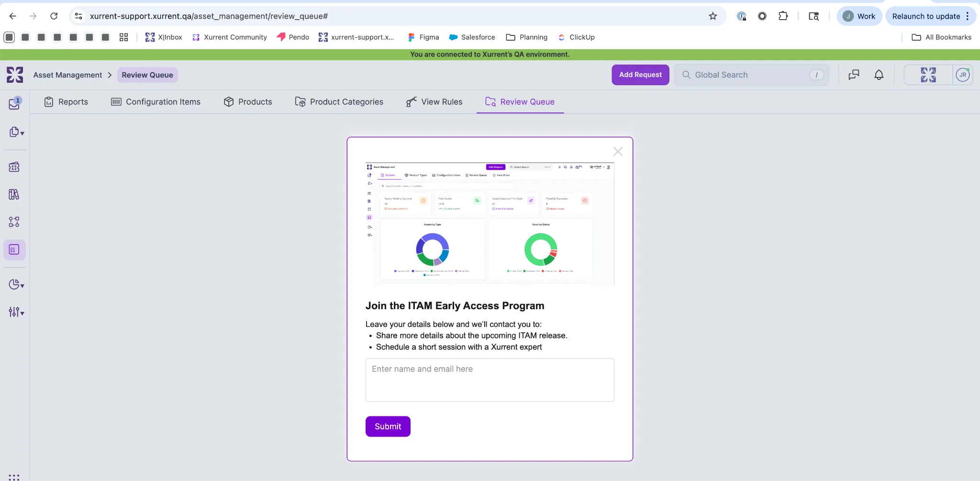Open the Work profile button
This screenshot has width=980, height=481.
[859, 16]
